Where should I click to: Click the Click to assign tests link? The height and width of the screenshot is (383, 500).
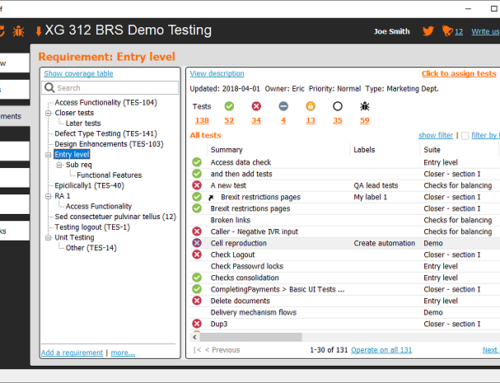pos(459,73)
